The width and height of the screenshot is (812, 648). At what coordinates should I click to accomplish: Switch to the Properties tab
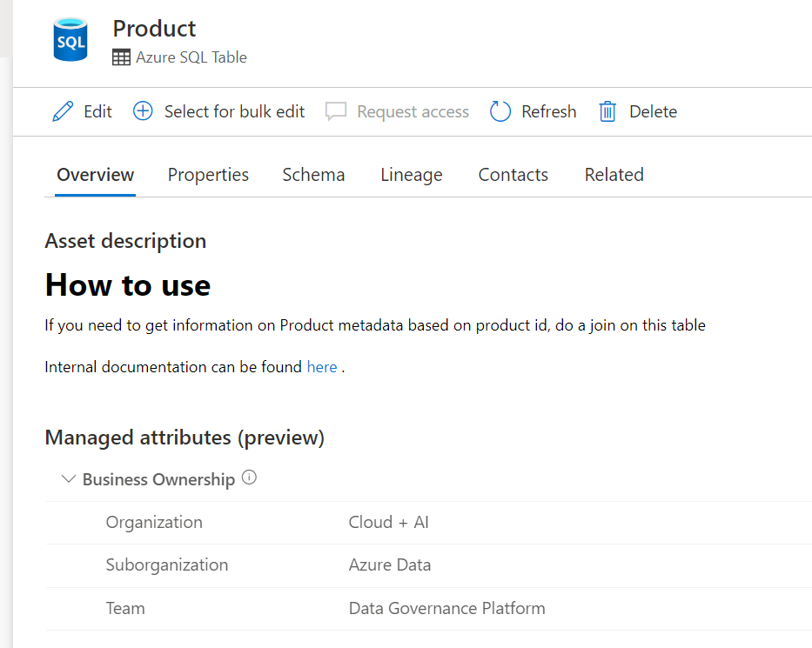pos(208,175)
